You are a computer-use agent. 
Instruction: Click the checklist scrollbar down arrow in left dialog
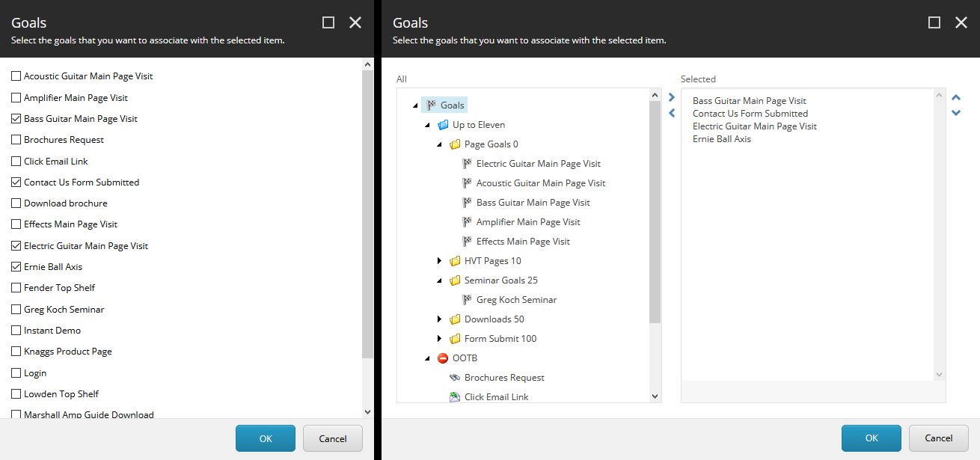tap(367, 411)
